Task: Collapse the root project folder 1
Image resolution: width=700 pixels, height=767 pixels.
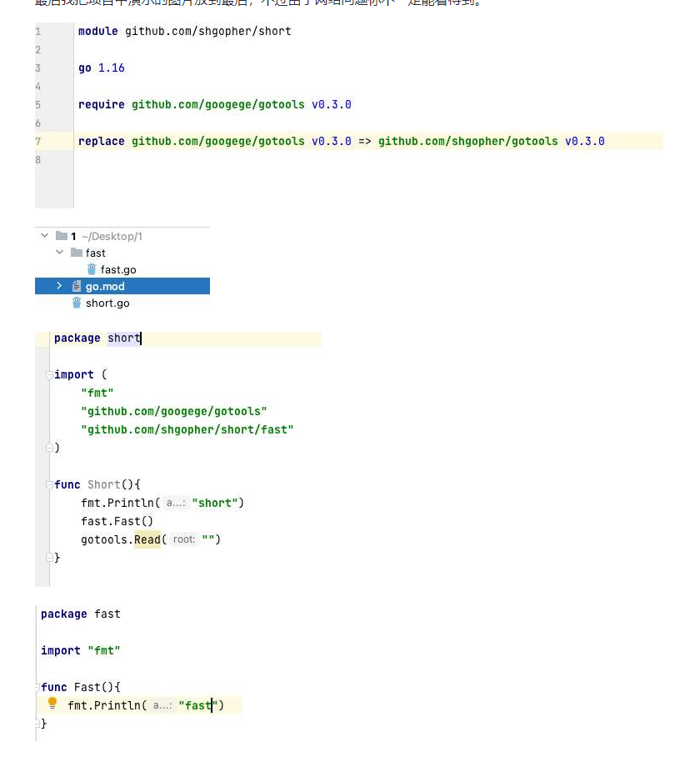Action: [x=45, y=236]
